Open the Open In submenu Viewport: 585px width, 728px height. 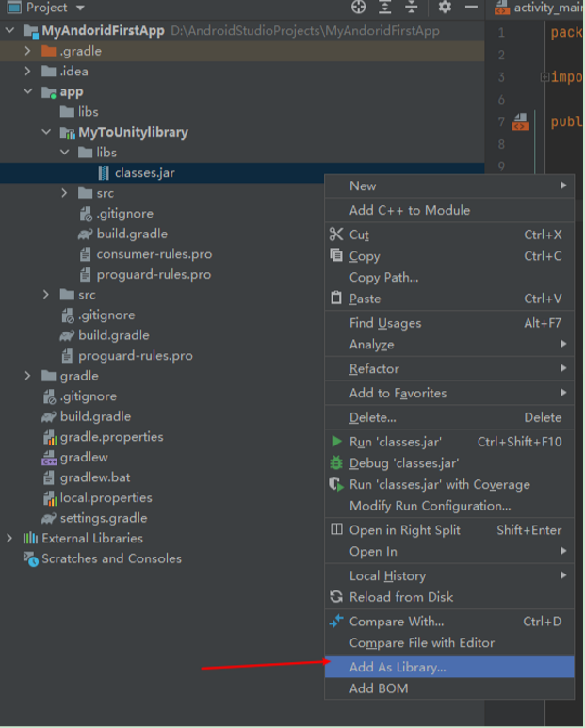click(449, 552)
